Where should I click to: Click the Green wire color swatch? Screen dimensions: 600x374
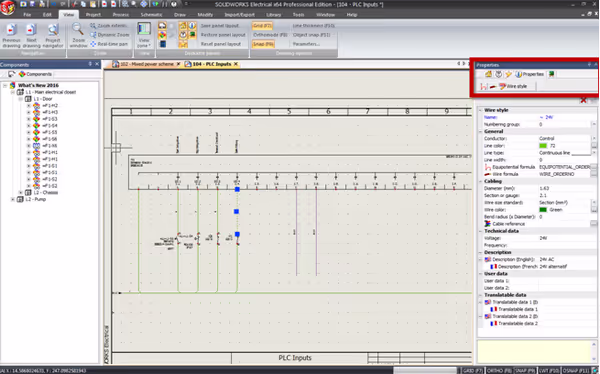(x=543, y=210)
